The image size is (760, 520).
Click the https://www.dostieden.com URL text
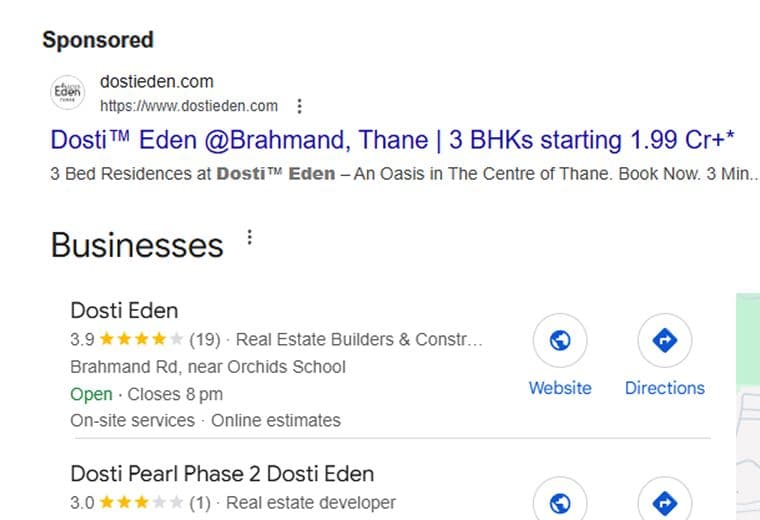189,106
